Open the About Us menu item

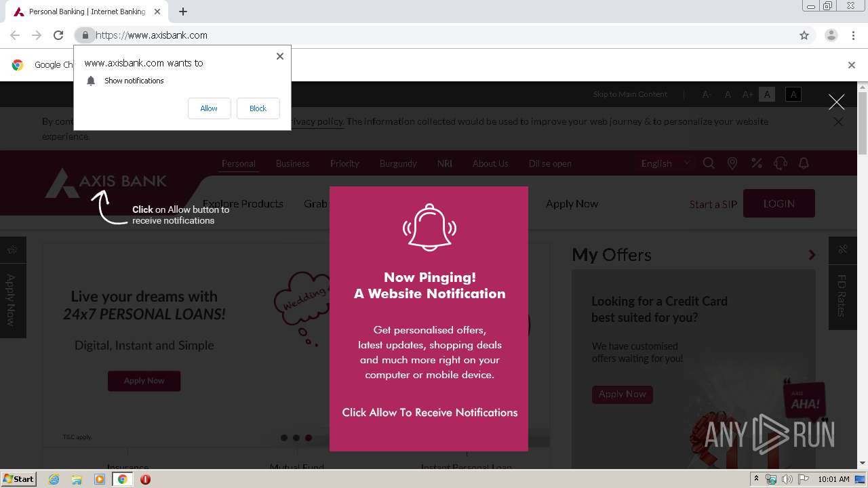tap(490, 163)
